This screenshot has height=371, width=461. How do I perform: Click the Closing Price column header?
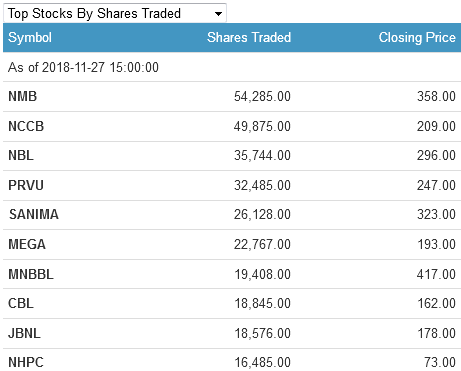(x=417, y=37)
